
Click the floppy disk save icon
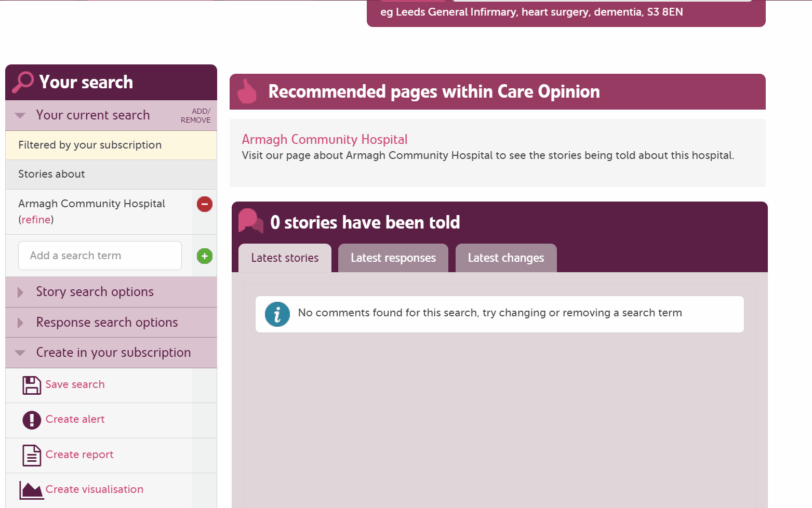point(32,385)
